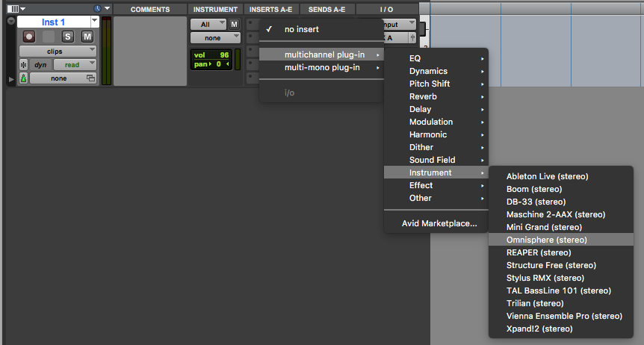Open the Sound Field category

436,160
